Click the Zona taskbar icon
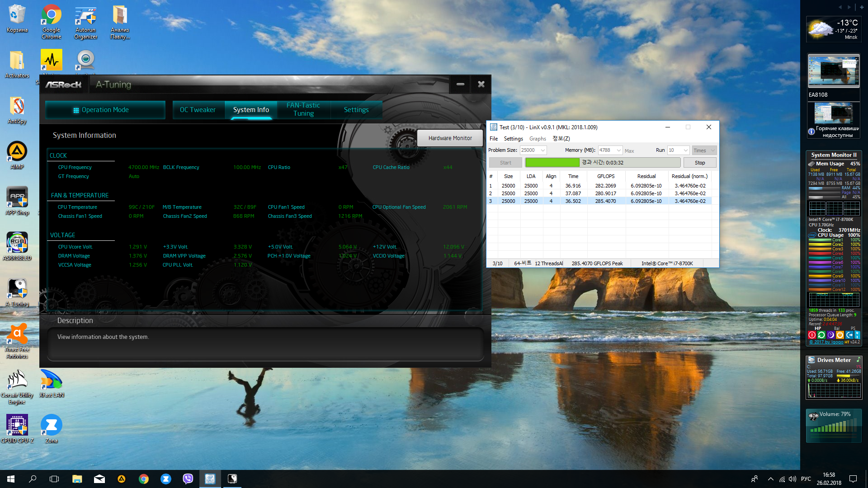The width and height of the screenshot is (868, 488). (x=166, y=479)
